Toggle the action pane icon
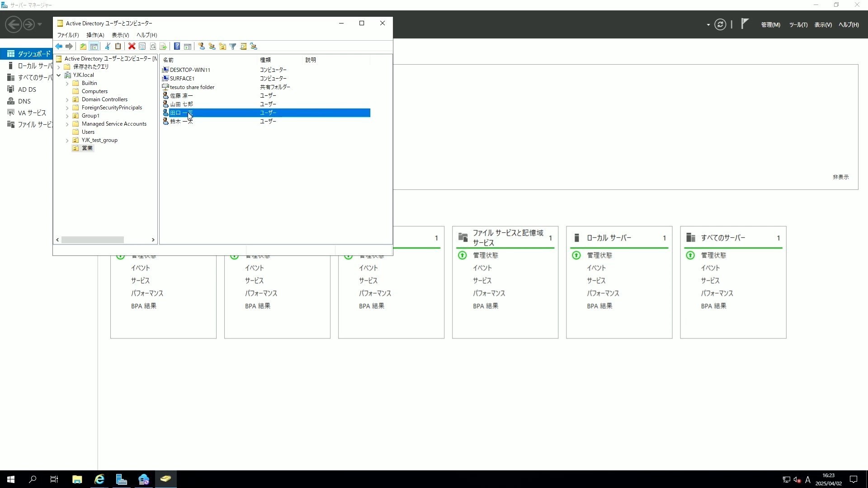 click(x=187, y=47)
